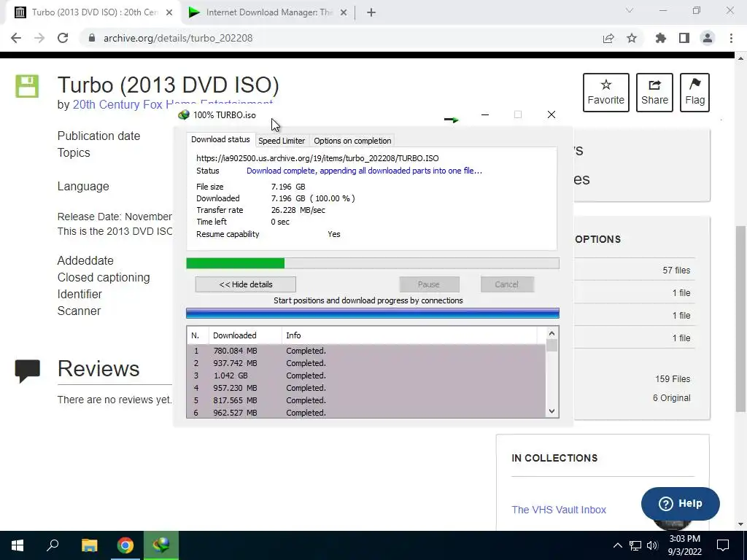Open File Explorer from taskbar

click(x=89, y=545)
